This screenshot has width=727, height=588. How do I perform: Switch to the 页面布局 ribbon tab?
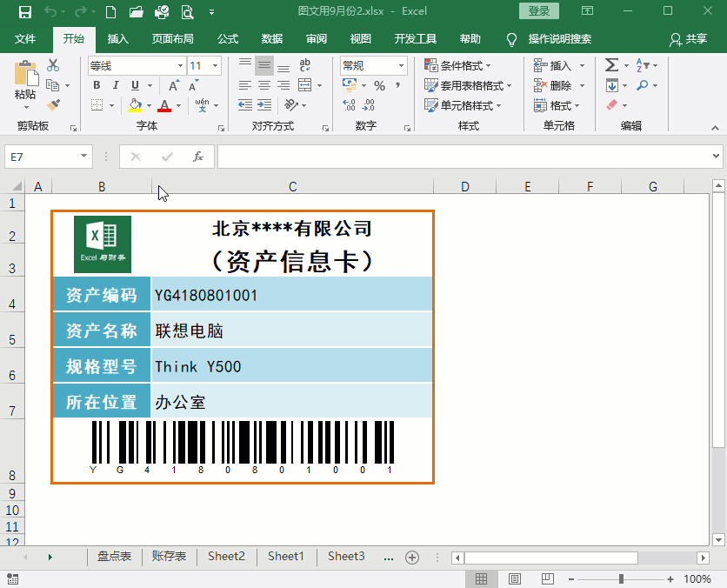pyautogui.click(x=172, y=39)
